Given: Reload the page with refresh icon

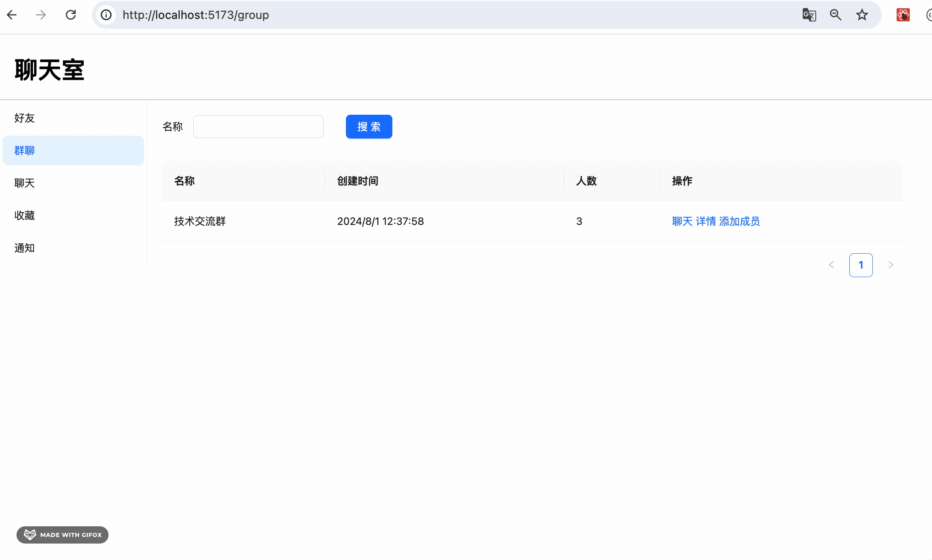Looking at the screenshot, I should click(71, 15).
